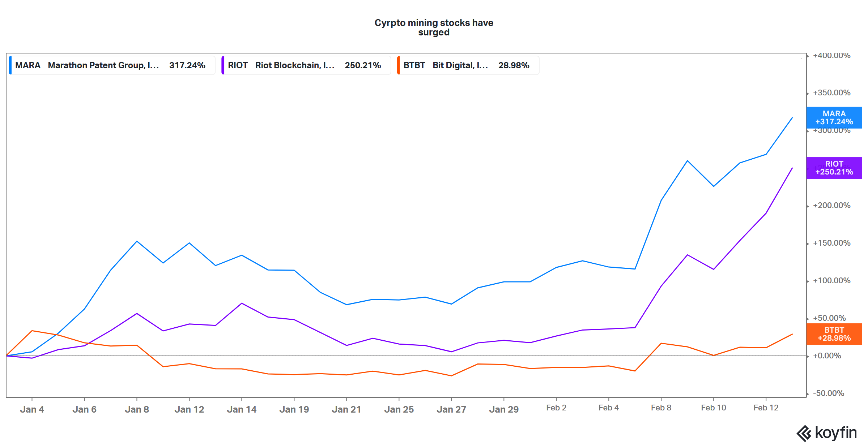Image resolution: width=868 pixels, height=448 pixels.
Task: Click the blue MARA color bar in legend
Action: tap(10, 65)
